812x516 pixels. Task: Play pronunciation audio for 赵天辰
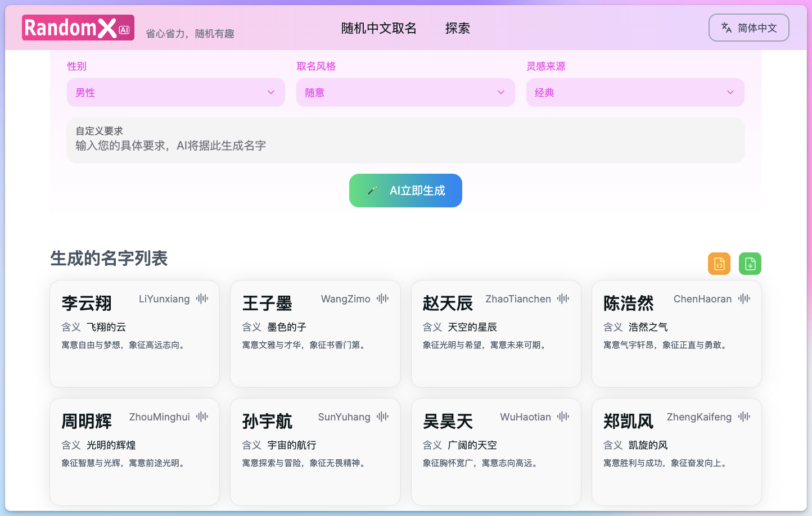coord(563,298)
